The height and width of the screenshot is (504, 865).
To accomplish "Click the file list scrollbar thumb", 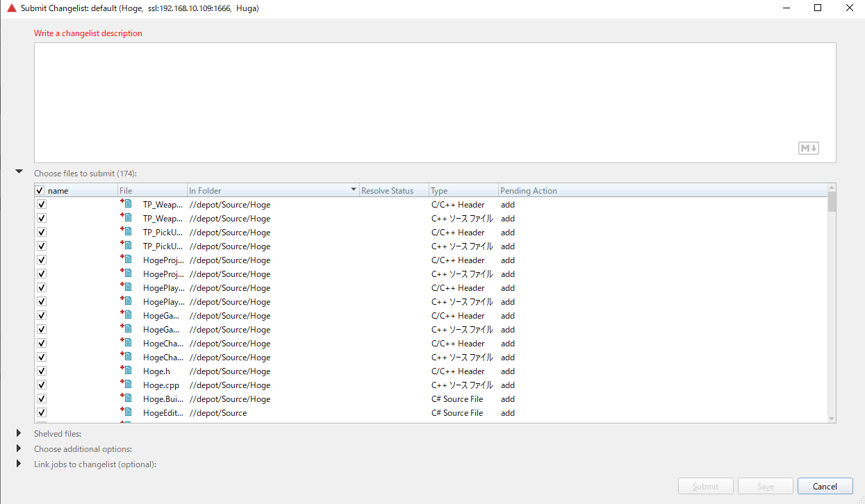I will [x=832, y=201].
